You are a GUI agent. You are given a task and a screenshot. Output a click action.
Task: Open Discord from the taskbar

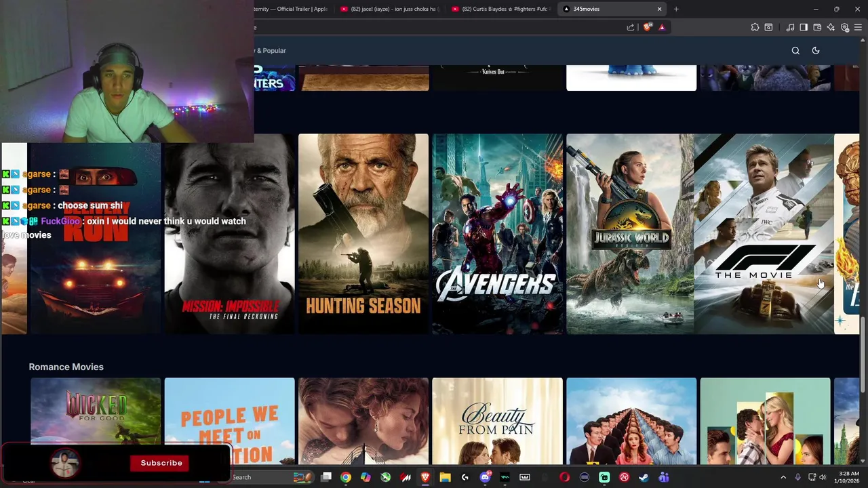pos(485,477)
